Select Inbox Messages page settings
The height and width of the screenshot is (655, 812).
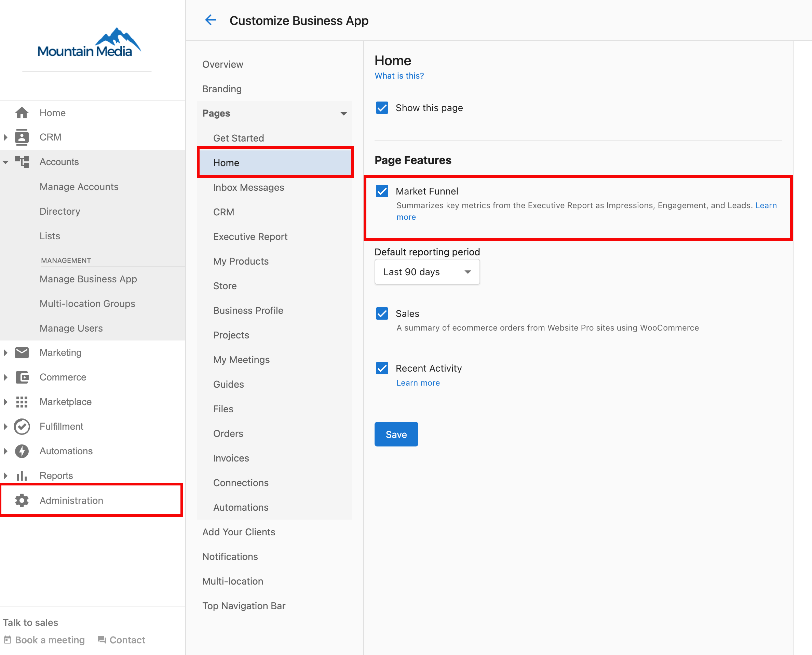tap(248, 188)
